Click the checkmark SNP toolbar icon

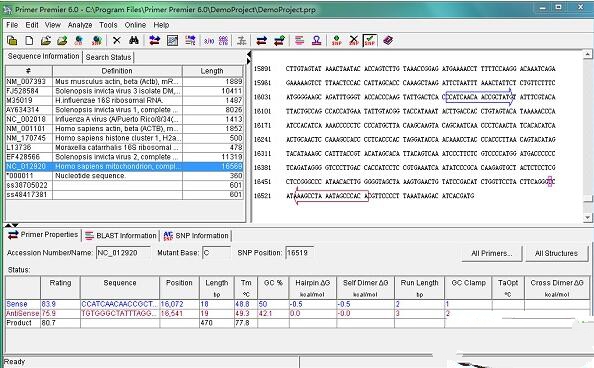(370, 40)
